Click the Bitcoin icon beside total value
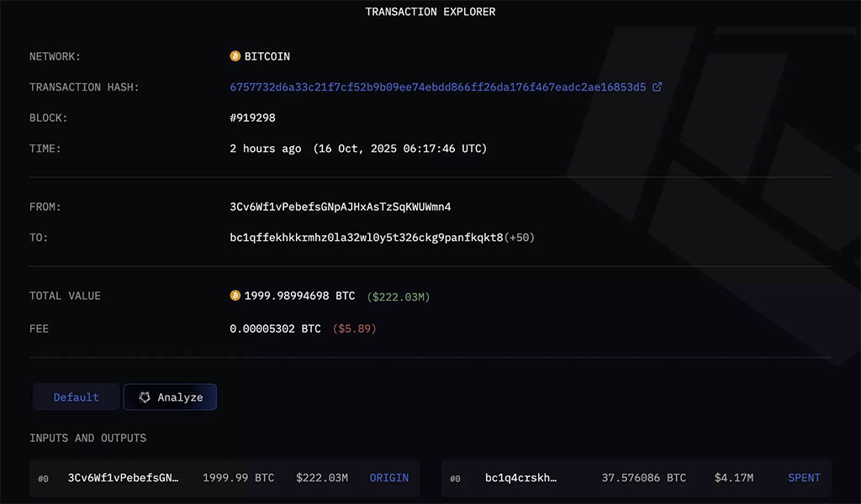861x504 pixels. (235, 296)
